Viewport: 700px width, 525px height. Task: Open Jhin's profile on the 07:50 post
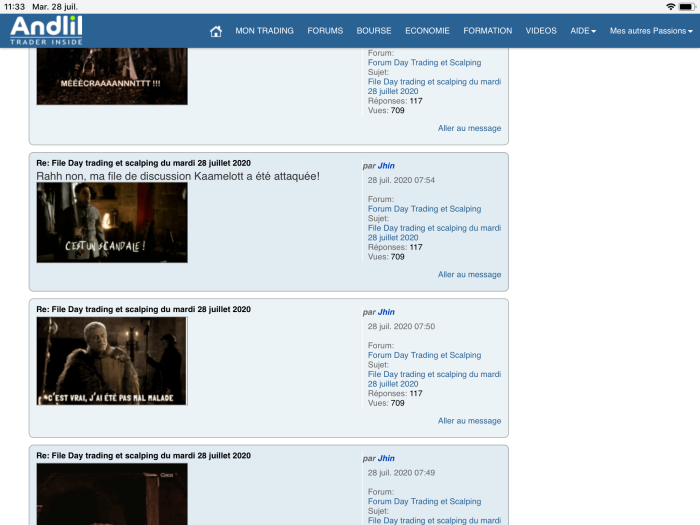[386, 312]
